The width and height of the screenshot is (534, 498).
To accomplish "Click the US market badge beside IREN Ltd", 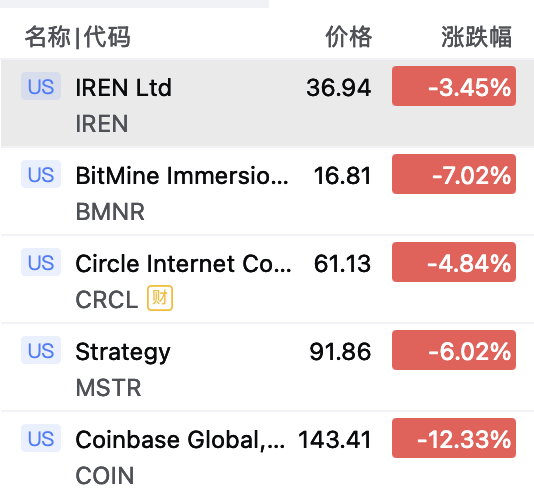I will pyautogui.click(x=41, y=86).
